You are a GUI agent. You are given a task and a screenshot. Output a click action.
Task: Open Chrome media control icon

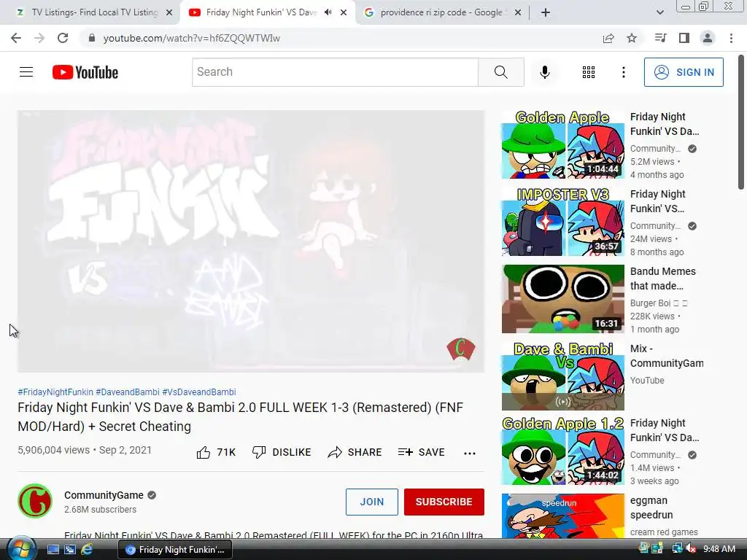660,38
